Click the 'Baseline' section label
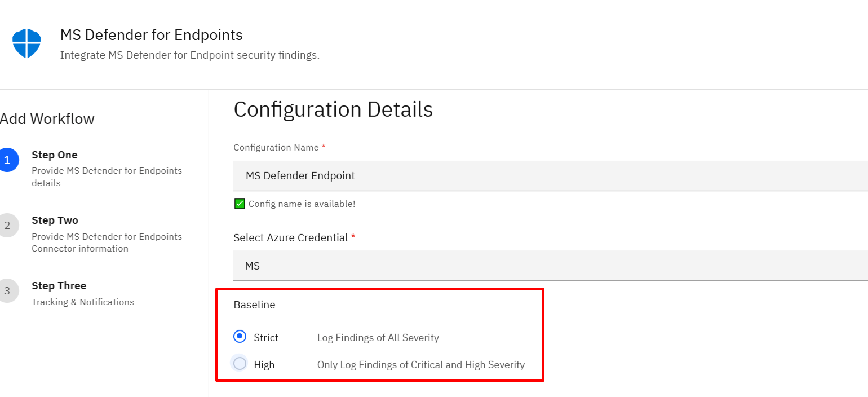This screenshot has height=397, width=868. [254, 305]
